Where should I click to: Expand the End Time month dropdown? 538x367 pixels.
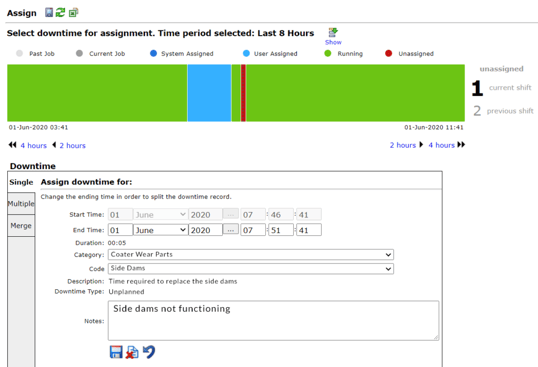pos(161,230)
